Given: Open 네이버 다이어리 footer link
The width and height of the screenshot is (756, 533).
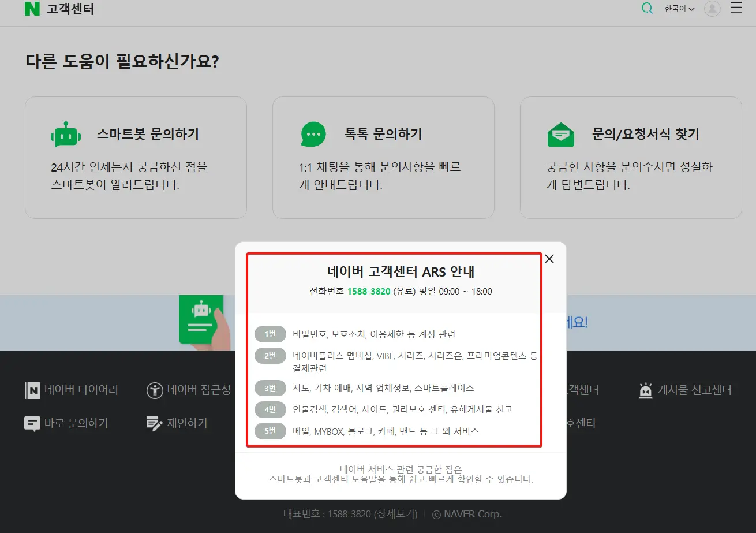Looking at the screenshot, I should point(81,390).
